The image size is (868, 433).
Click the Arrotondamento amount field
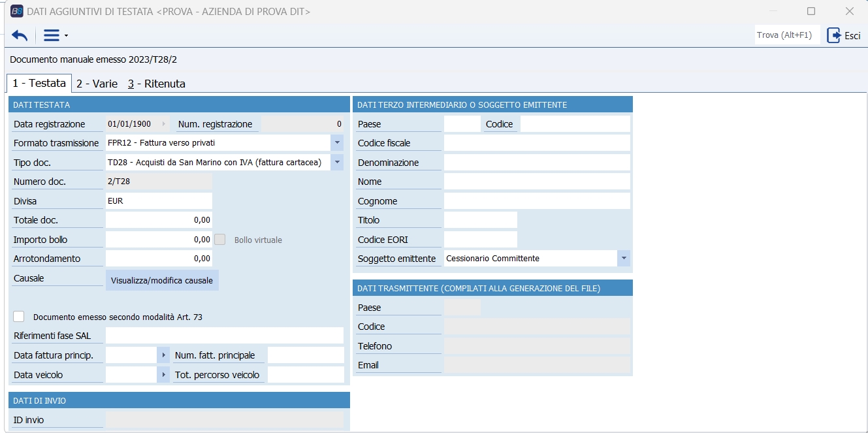[159, 259]
